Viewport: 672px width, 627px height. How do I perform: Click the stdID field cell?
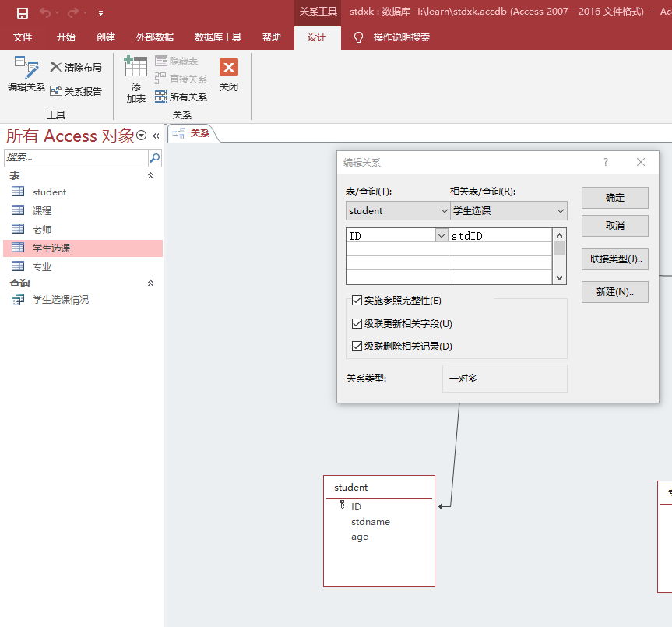(500, 236)
